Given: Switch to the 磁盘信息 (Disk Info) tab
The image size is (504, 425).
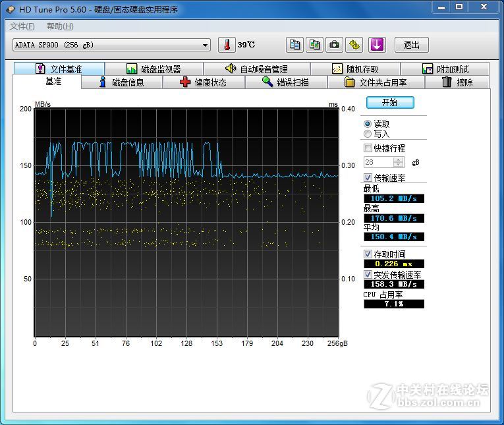Looking at the screenshot, I should click(x=121, y=82).
